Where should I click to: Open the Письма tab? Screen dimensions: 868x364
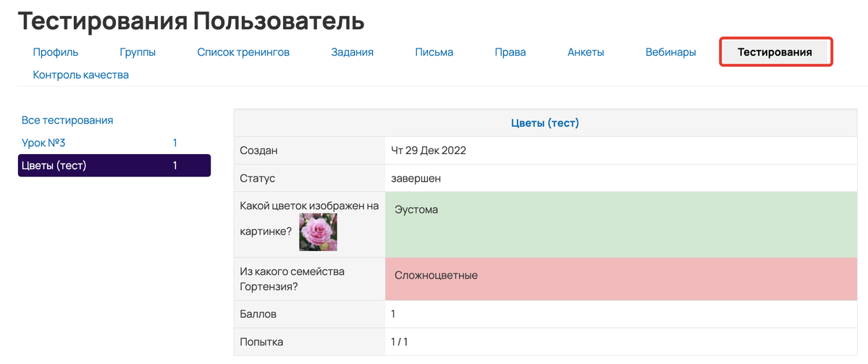click(x=434, y=53)
